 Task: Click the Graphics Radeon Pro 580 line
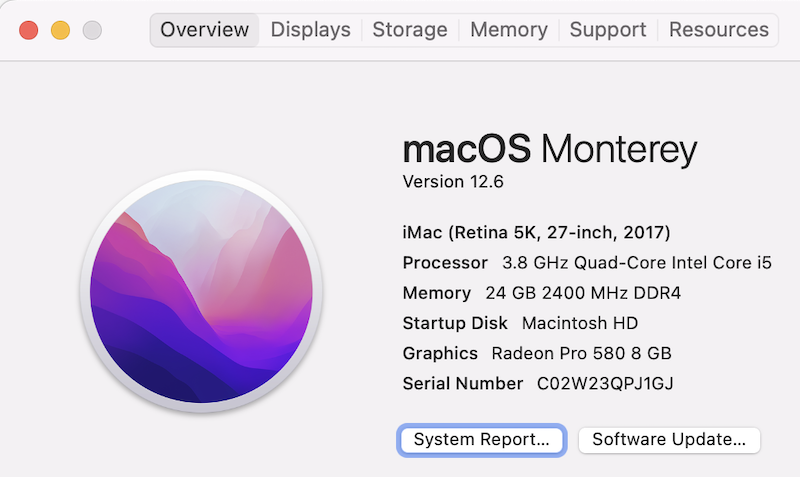(x=537, y=353)
